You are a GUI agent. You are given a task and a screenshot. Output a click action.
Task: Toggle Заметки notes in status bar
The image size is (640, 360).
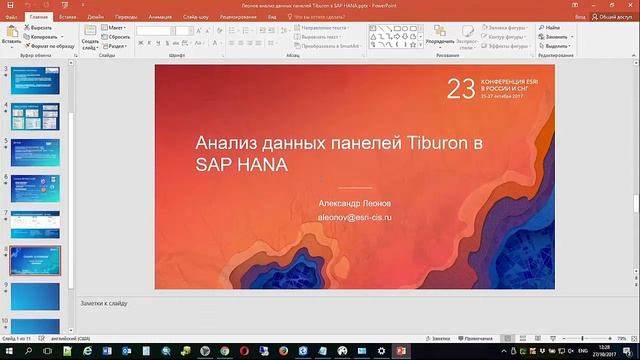[x=438, y=338]
